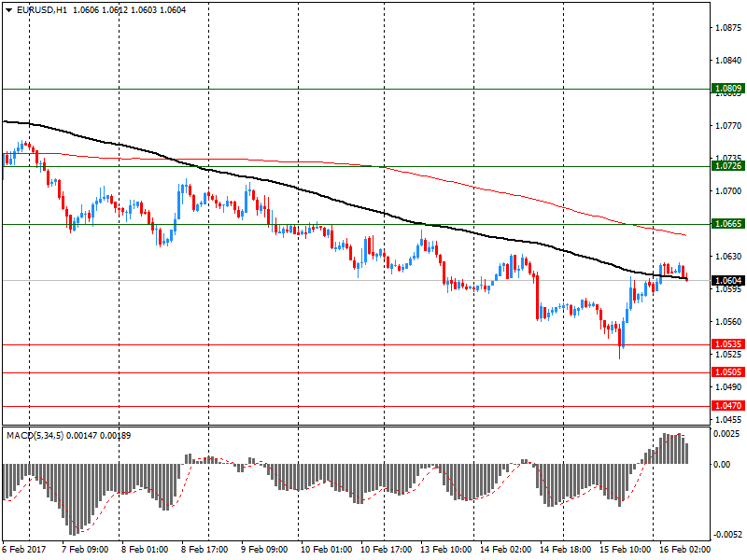
Task: Select the 1.0665 green level label
Action: click(x=728, y=223)
